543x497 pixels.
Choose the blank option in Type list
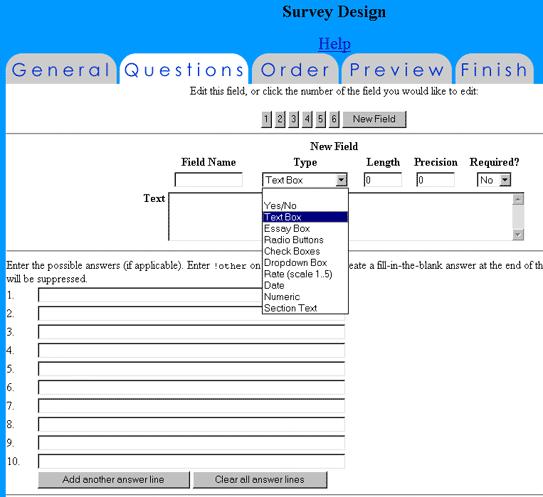[x=305, y=195]
